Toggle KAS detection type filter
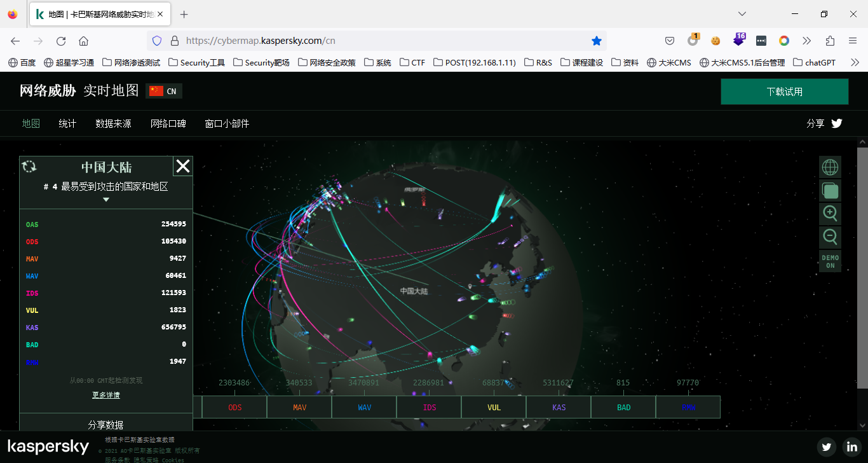The image size is (868, 463). [559, 407]
